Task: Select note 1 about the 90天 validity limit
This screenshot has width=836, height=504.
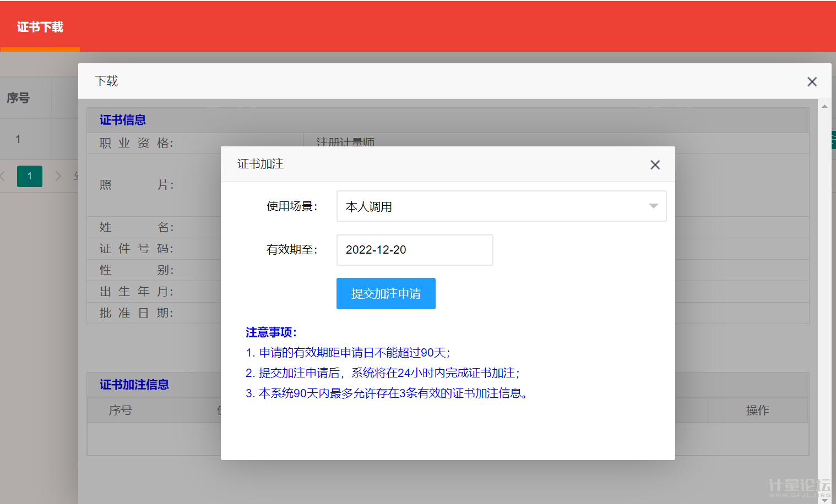Action: point(348,353)
